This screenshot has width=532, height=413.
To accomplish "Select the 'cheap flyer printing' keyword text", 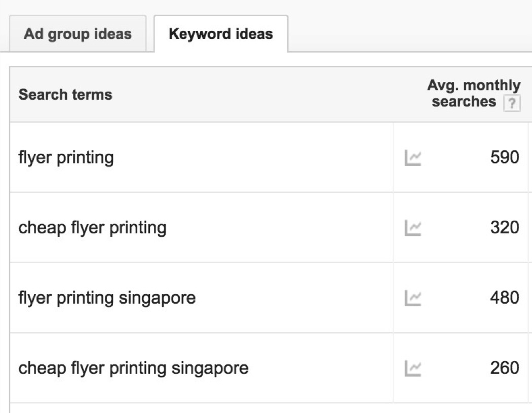I will click(x=92, y=228).
